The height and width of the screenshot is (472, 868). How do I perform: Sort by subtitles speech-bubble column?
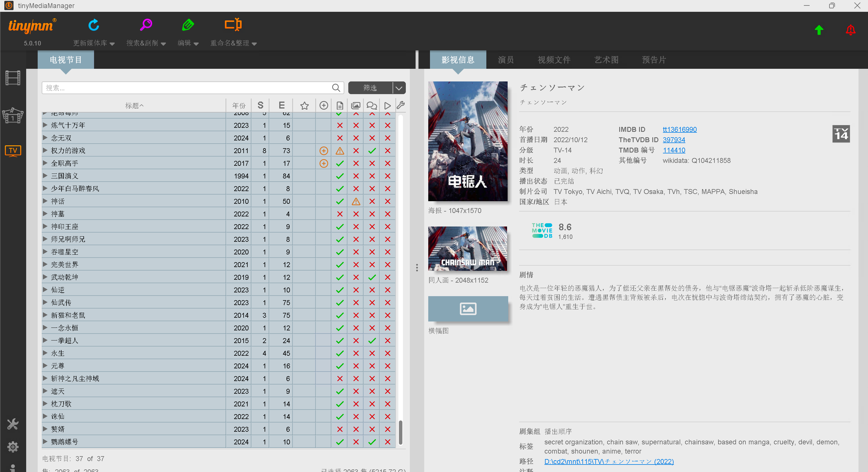(372, 106)
